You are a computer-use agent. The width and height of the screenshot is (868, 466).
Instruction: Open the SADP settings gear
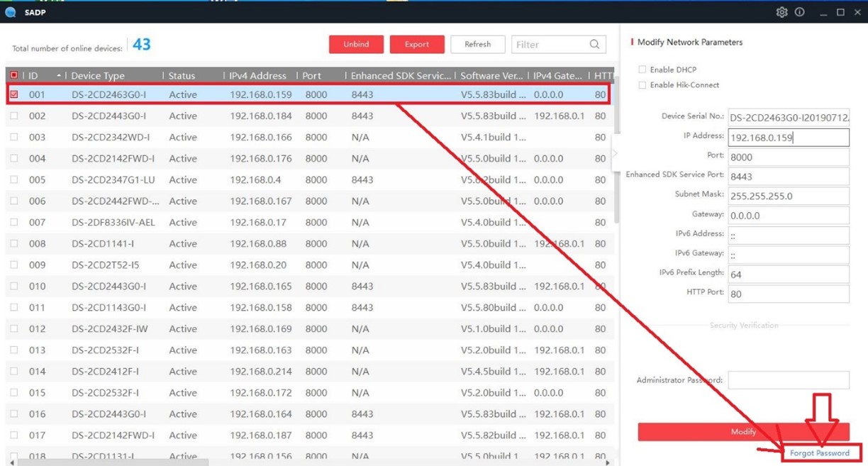[x=781, y=12]
